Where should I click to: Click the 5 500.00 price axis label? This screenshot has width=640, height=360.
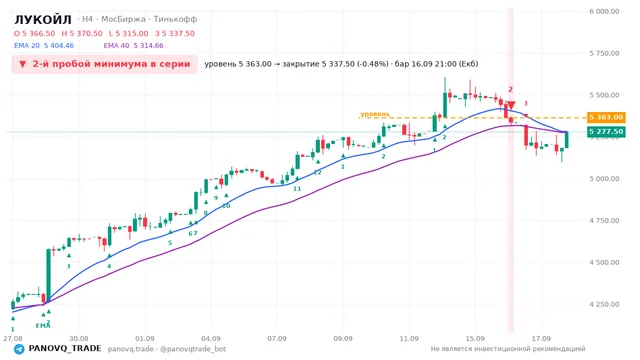tap(604, 95)
